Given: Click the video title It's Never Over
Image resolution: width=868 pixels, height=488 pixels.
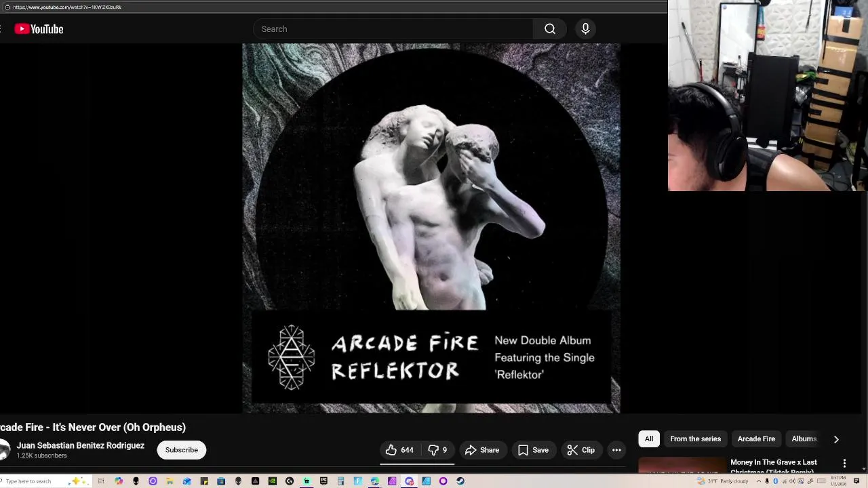Looking at the screenshot, I should [x=93, y=427].
